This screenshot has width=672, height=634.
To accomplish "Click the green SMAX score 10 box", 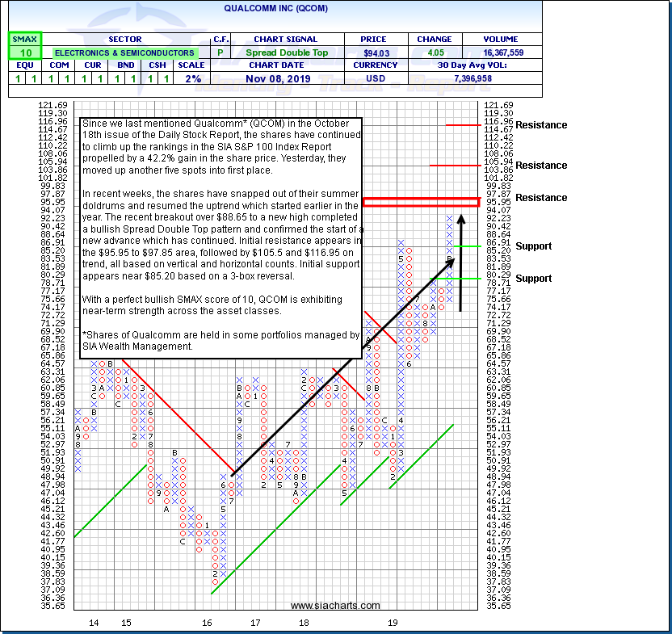I will (x=22, y=52).
